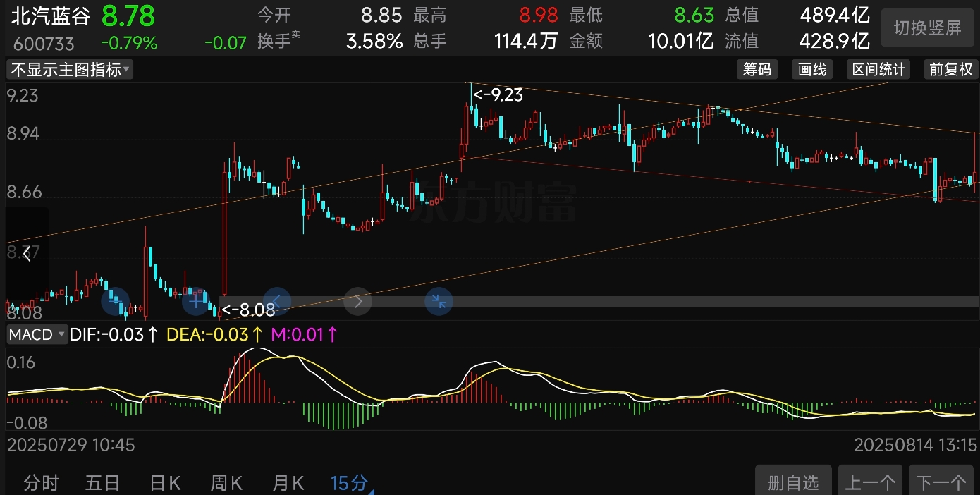Image resolution: width=980 pixels, height=495 pixels.
Task: Click the end date 20250814 13:15
Action: [x=916, y=445]
